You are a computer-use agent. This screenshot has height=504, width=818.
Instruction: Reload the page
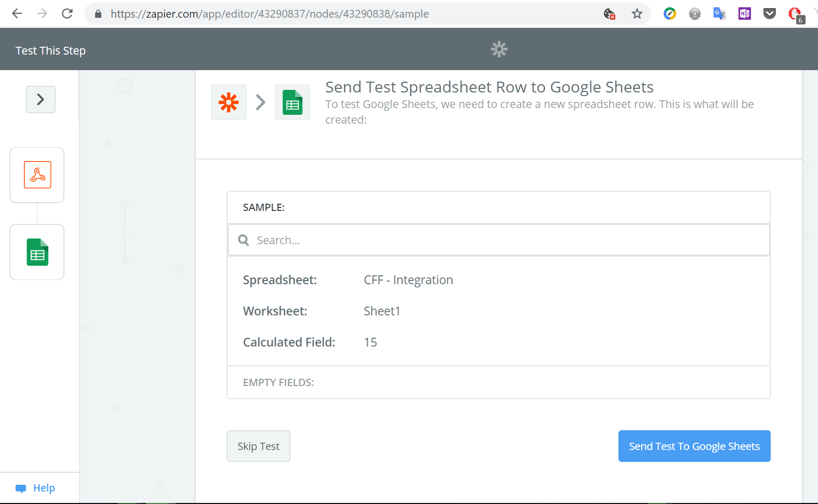(67, 14)
